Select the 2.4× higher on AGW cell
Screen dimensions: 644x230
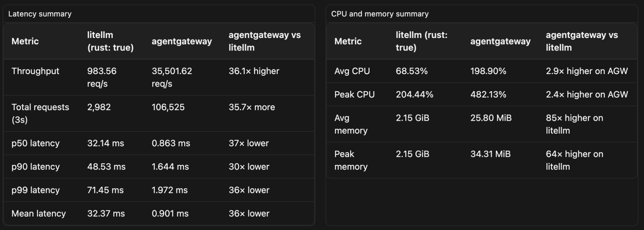coord(587,94)
